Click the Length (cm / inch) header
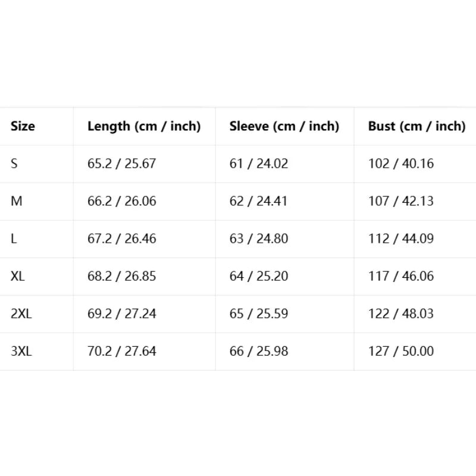The height and width of the screenshot is (476, 476). click(x=144, y=126)
